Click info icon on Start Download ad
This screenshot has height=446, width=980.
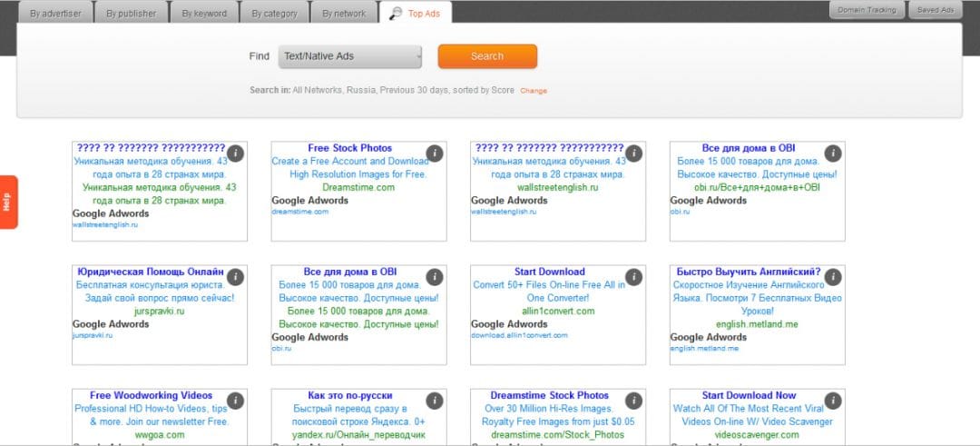[x=633, y=277]
